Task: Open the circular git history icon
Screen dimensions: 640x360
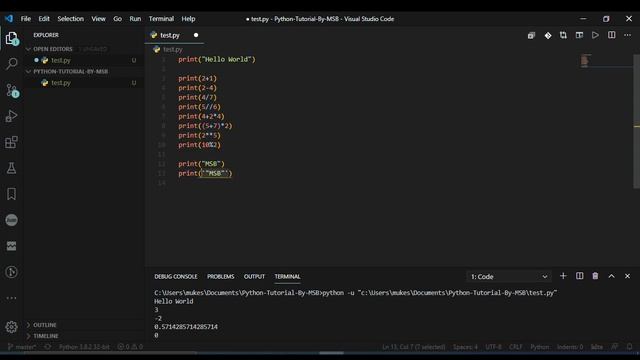Action: coord(11,272)
